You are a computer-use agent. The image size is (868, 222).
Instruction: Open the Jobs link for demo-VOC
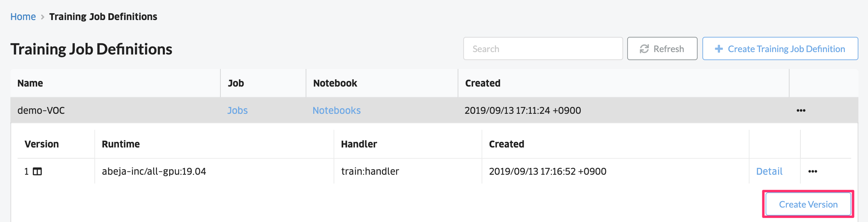point(238,111)
